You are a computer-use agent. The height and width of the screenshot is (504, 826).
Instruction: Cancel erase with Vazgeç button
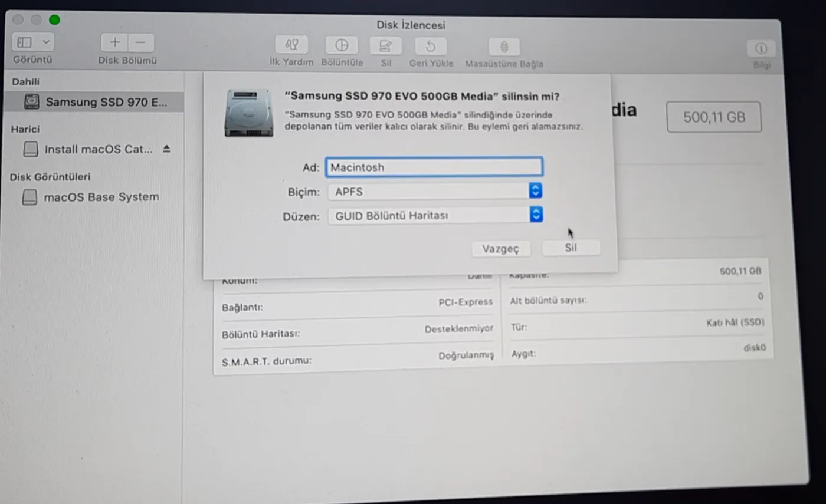(501, 249)
